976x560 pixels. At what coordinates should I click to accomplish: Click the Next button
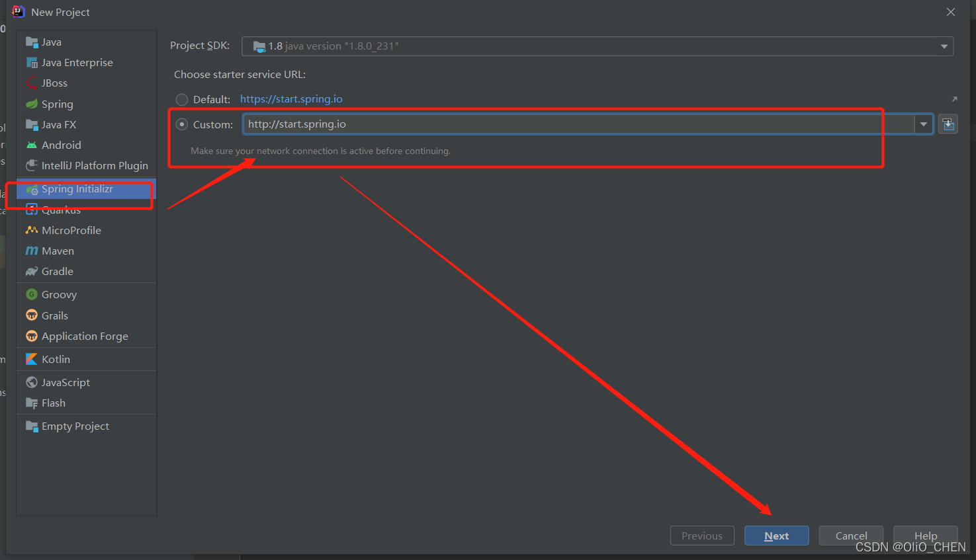pyautogui.click(x=776, y=536)
